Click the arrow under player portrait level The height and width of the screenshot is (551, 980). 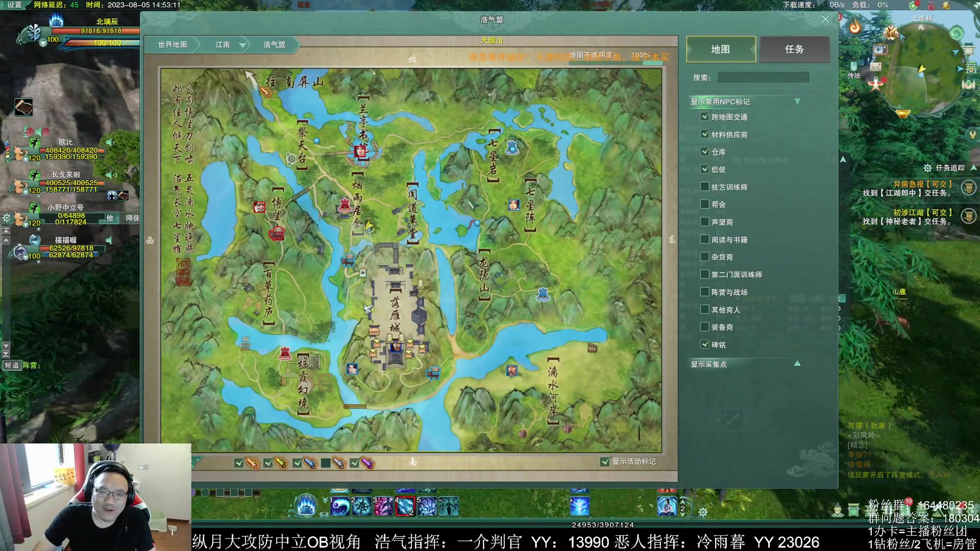point(43,44)
